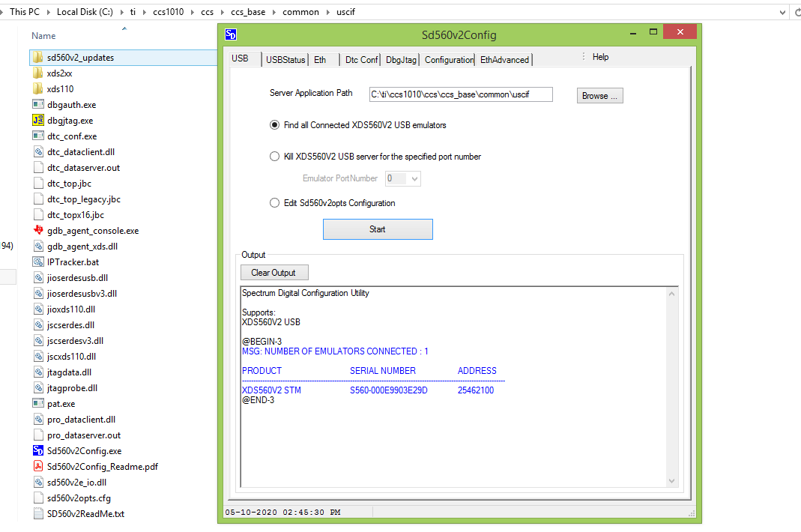Click the Browse ... button

600,96
